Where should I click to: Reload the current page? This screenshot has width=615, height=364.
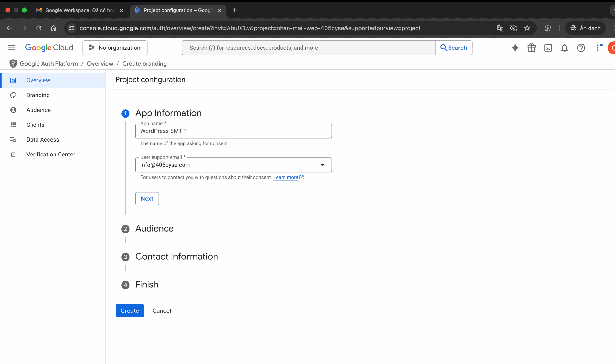click(39, 28)
